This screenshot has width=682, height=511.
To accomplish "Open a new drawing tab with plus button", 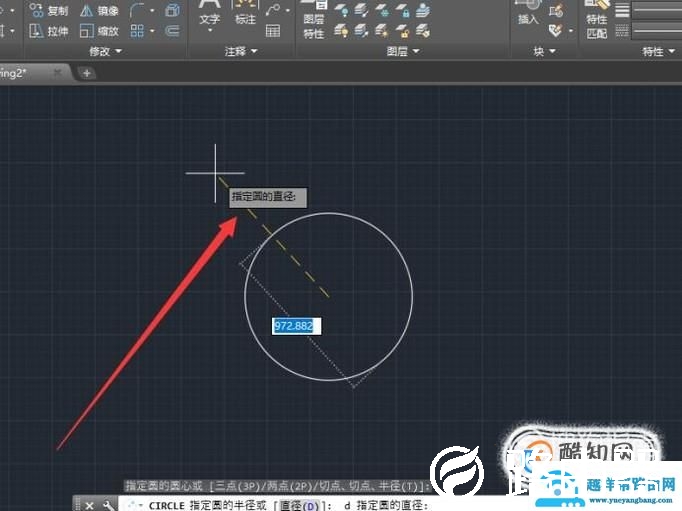I will coord(87,73).
